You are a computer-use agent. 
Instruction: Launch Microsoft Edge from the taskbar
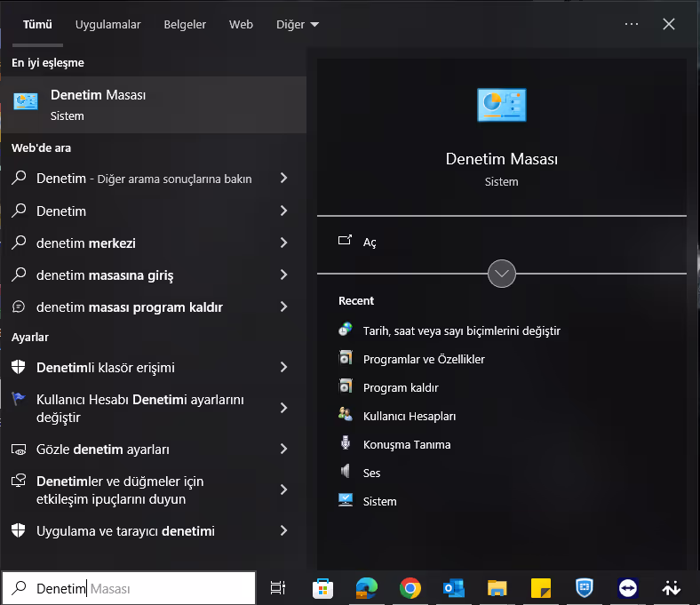(367, 588)
